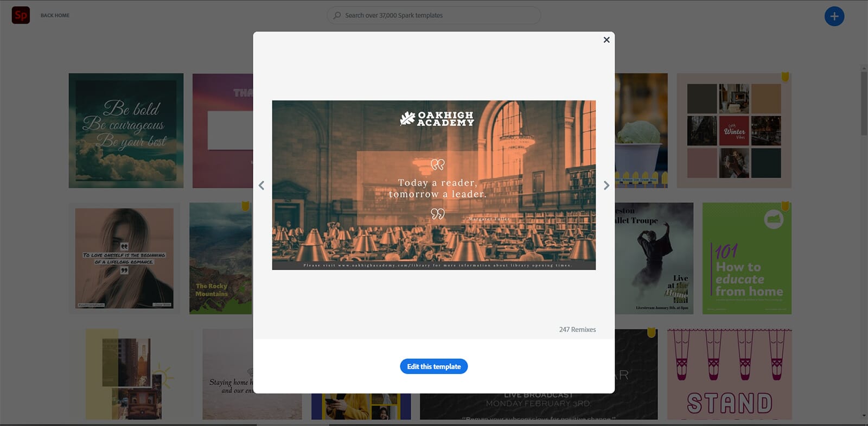Open the STAND pink template
Image resolution: width=868 pixels, height=426 pixels.
click(x=730, y=374)
